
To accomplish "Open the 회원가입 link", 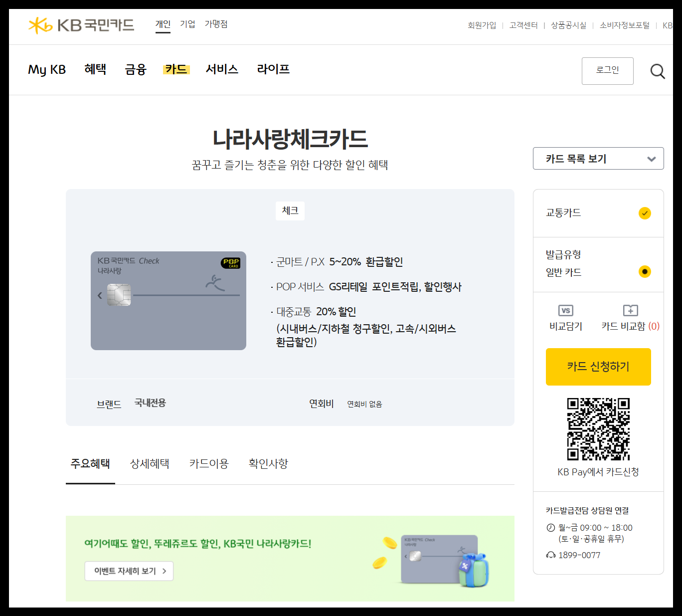I will [482, 25].
